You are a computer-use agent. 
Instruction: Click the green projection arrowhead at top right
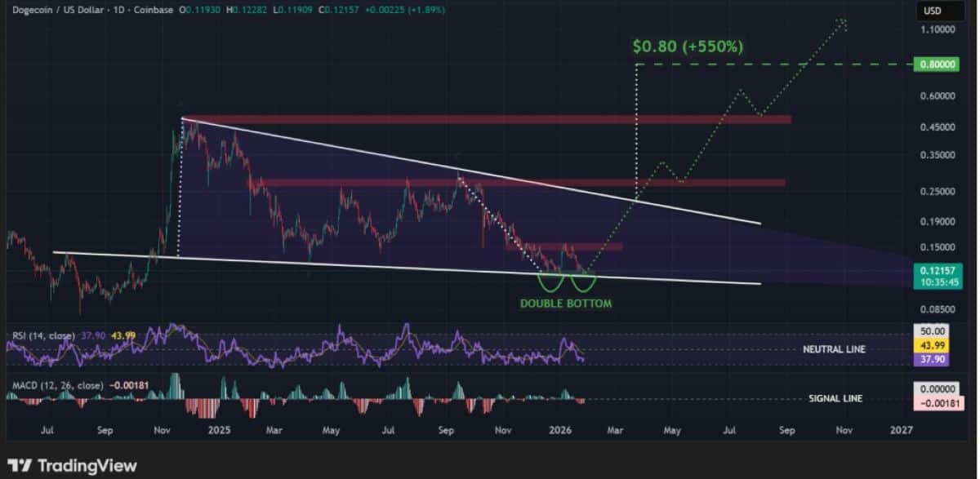tap(841, 24)
